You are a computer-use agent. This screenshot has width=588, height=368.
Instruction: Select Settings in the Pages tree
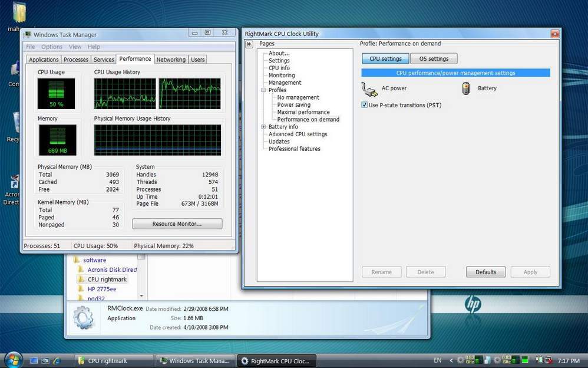point(279,61)
